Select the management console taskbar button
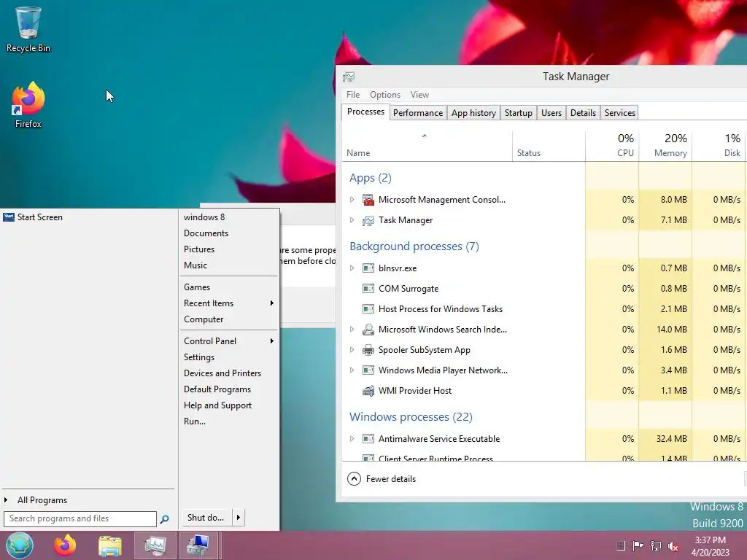 [x=199, y=545]
